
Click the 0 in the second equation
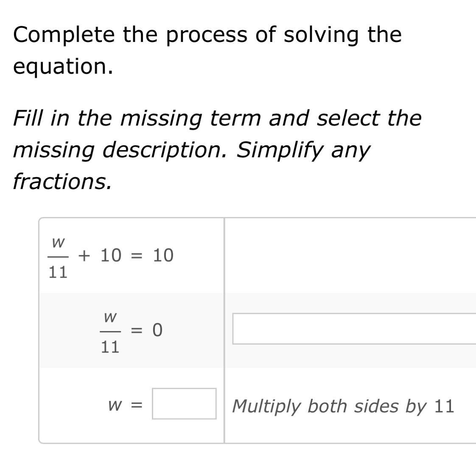click(x=157, y=330)
